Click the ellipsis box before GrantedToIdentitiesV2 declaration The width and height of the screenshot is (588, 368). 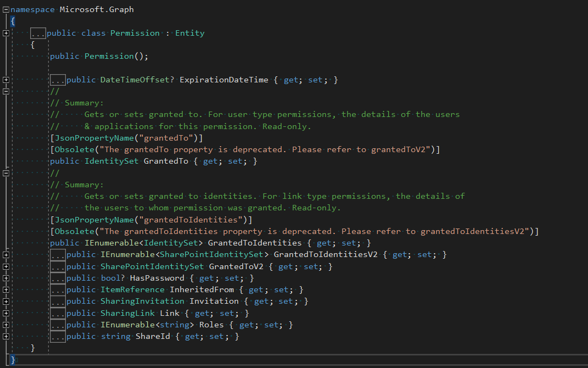click(58, 255)
